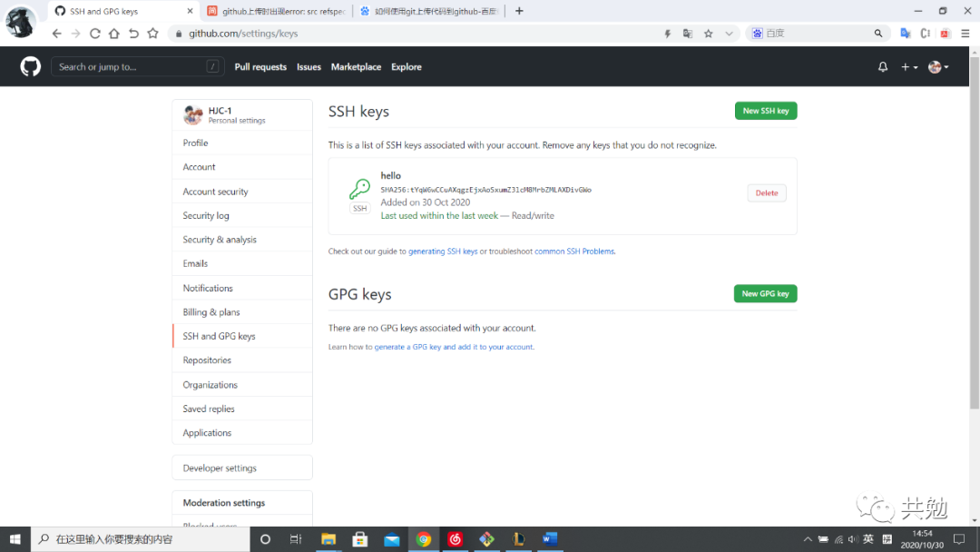Open a new browser tab

[519, 11]
